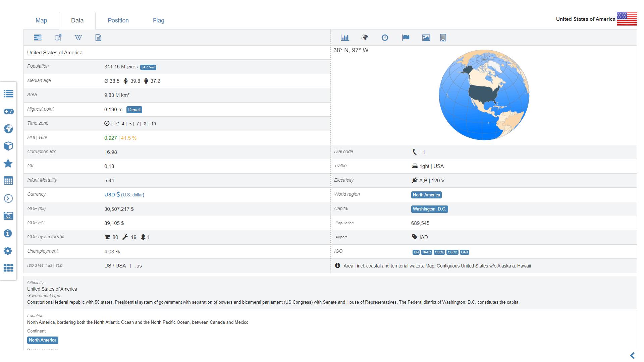The height and width of the screenshot is (362, 644).
Task: Click the flag icon in toolbar
Action: [x=406, y=38]
